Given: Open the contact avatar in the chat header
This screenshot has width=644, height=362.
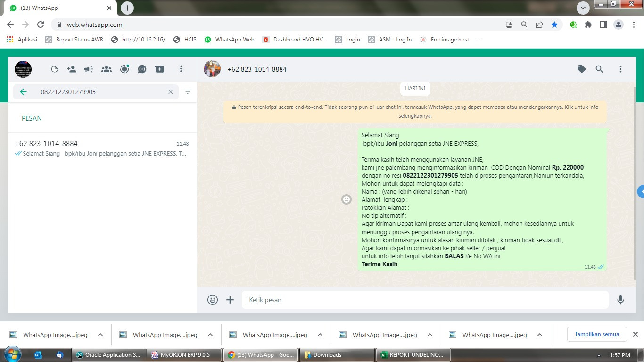Looking at the screenshot, I should pos(212,69).
